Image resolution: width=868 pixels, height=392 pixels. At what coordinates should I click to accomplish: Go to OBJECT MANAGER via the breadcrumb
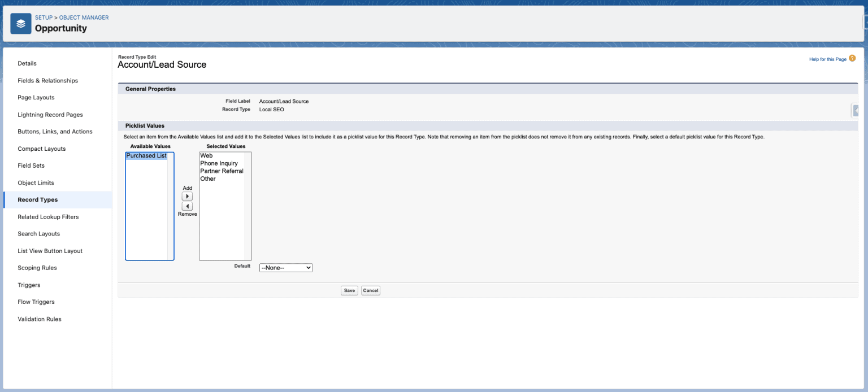pos(83,18)
